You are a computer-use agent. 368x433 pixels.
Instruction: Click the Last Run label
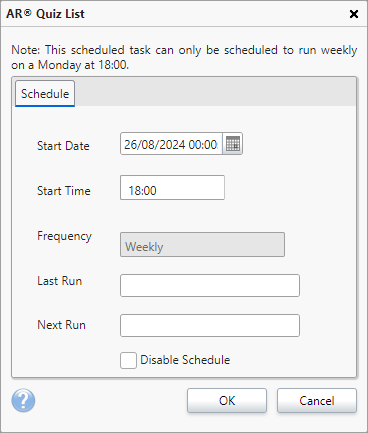tap(60, 281)
